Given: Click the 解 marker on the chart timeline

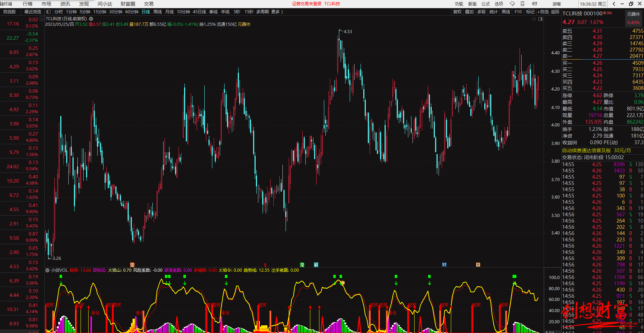Looking at the screenshot, I should click(316, 265).
